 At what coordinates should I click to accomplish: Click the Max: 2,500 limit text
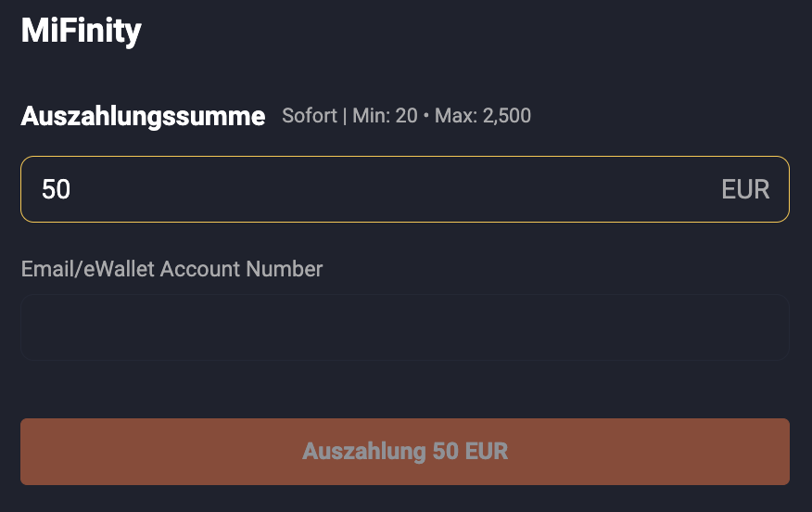[483, 117]
